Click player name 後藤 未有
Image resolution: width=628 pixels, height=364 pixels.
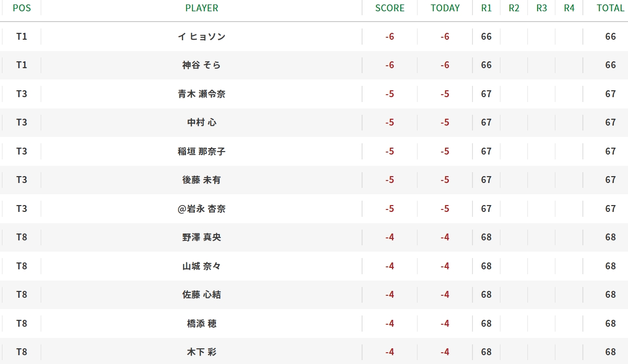(202, 180)
